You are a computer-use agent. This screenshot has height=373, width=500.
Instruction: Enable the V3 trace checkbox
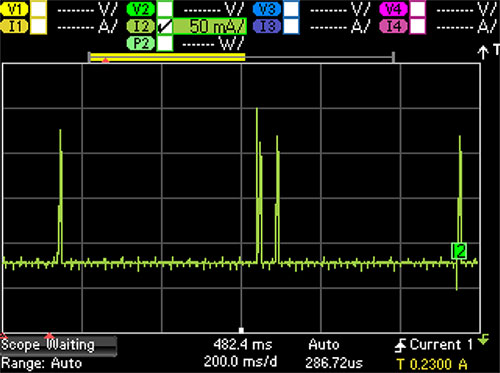pyautogui.click(x=291, y=9)
